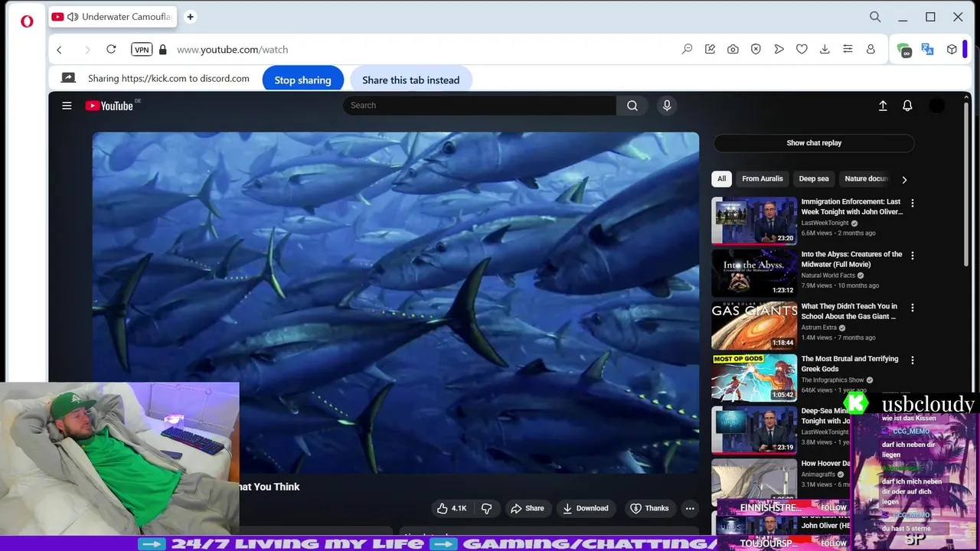Open the ad blocker shield icon
The image size is (980, 551).
pos(756,49)
